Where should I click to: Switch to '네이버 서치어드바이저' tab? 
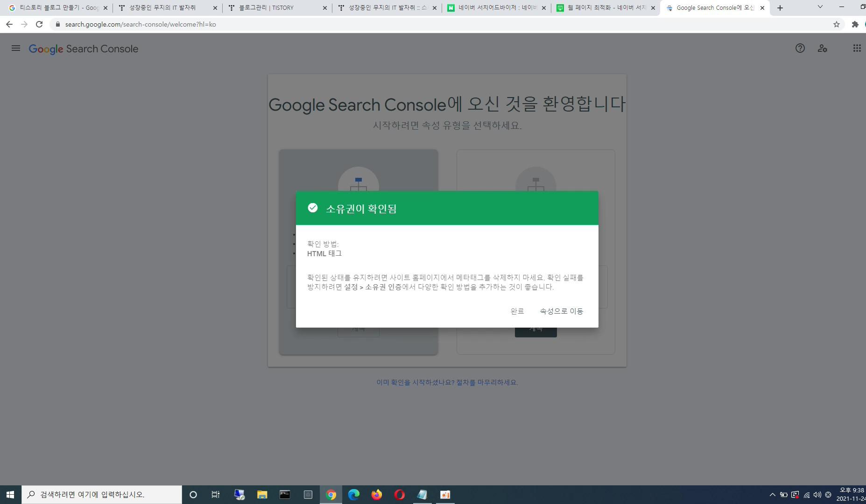pyautogui.click(x=497, y=8)
